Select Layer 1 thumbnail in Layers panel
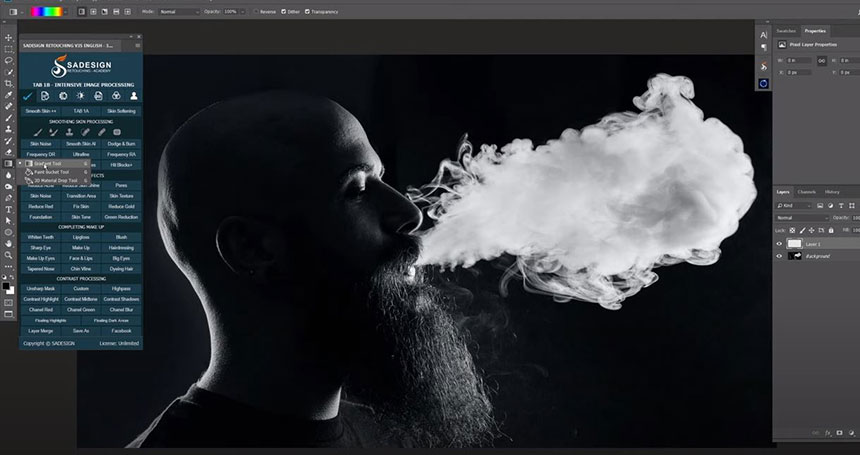Image resolution: width=860 pixels, height=455 pixels. [794, 244]
